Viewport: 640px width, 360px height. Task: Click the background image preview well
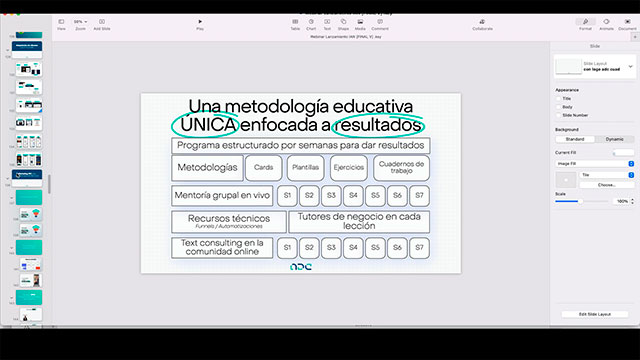point(566,180)
